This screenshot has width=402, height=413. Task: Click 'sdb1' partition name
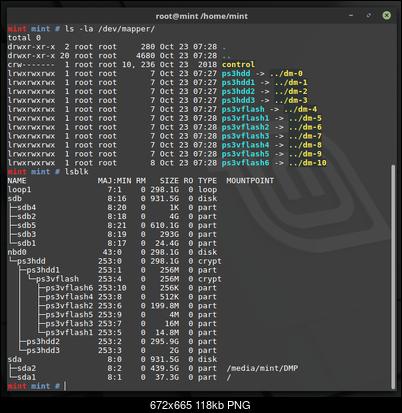[x=26, y=243]
